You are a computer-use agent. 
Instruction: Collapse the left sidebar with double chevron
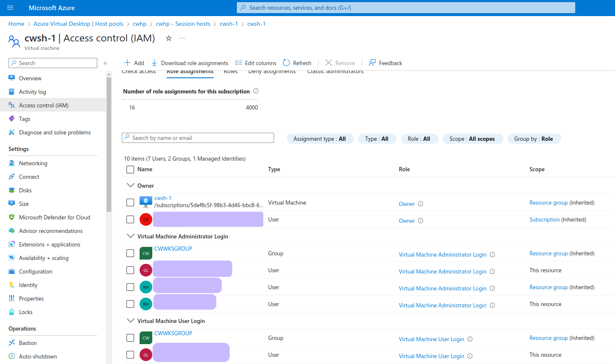(x=105, y=63)
